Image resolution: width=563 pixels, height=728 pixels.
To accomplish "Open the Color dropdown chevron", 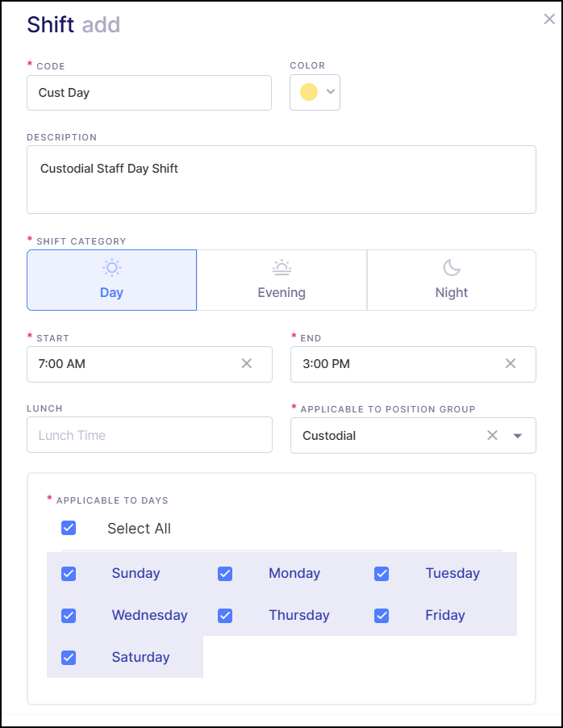I will click(331, 92).
